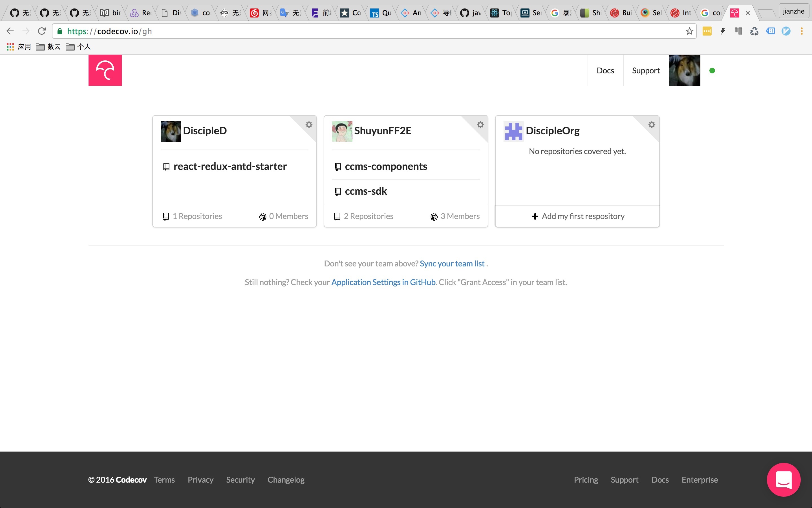The image size is (812, 508).
Task: Switch to the 'jav' GitHub browser tab
Action: click(470, 13)
